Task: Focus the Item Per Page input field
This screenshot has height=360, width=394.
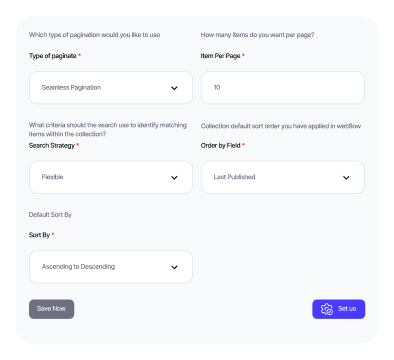Action: pyautogui.click(x=283, y=88)
